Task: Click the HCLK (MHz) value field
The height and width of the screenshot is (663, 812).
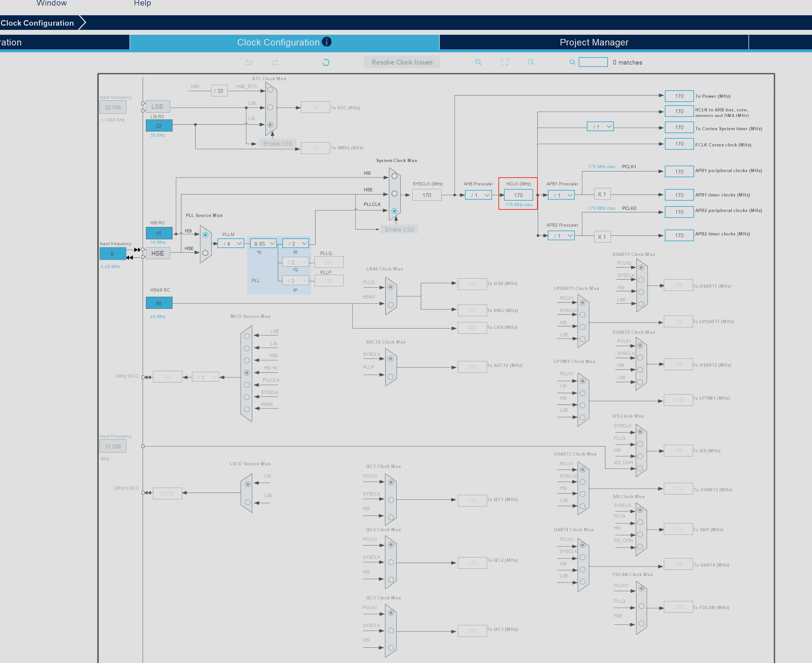Action: click(x=518, y=195)
